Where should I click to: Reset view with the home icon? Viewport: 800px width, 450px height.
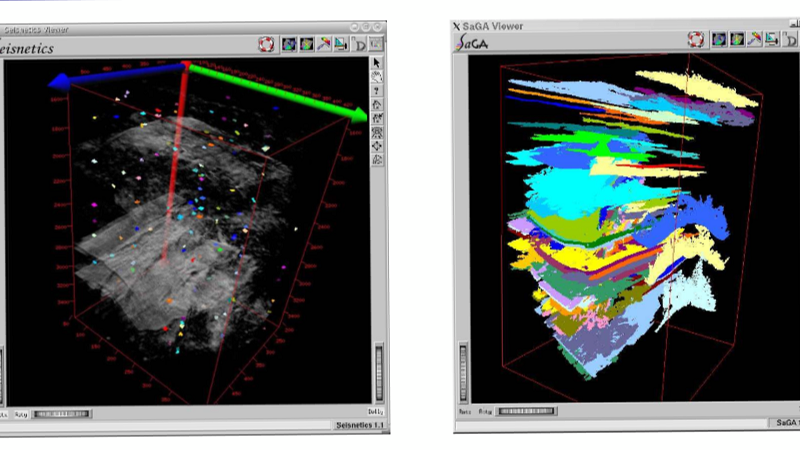pos(377,104)
